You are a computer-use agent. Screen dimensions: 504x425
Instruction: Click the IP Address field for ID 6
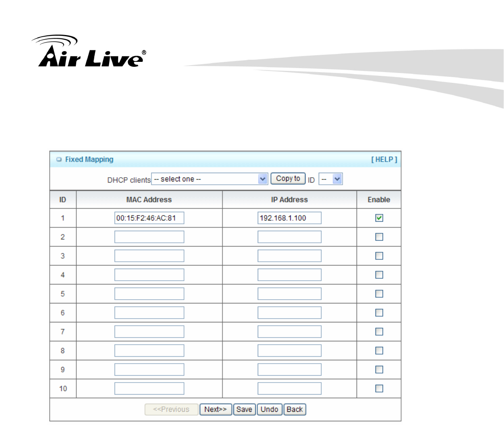click(289, 313)
